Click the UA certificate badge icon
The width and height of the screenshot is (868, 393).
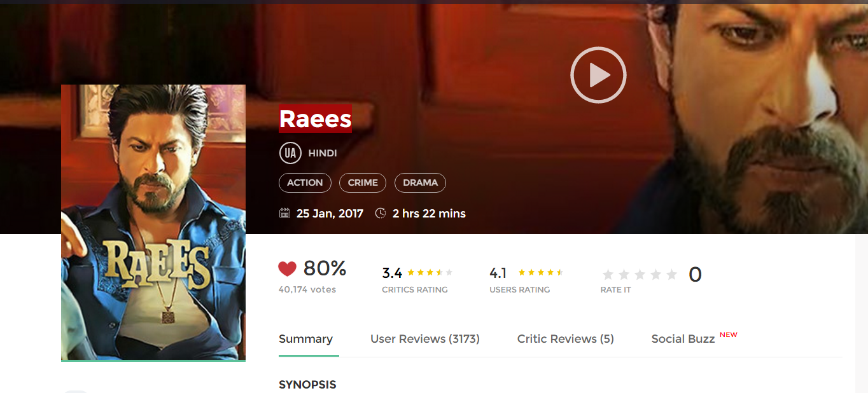(x=290, y=153)
